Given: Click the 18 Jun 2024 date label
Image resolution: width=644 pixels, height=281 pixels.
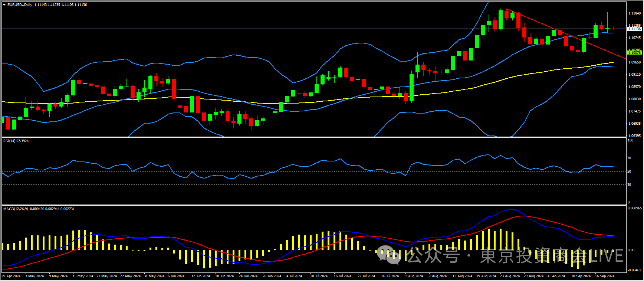Looking at the screenshot, I should click(x=224, y=276).
